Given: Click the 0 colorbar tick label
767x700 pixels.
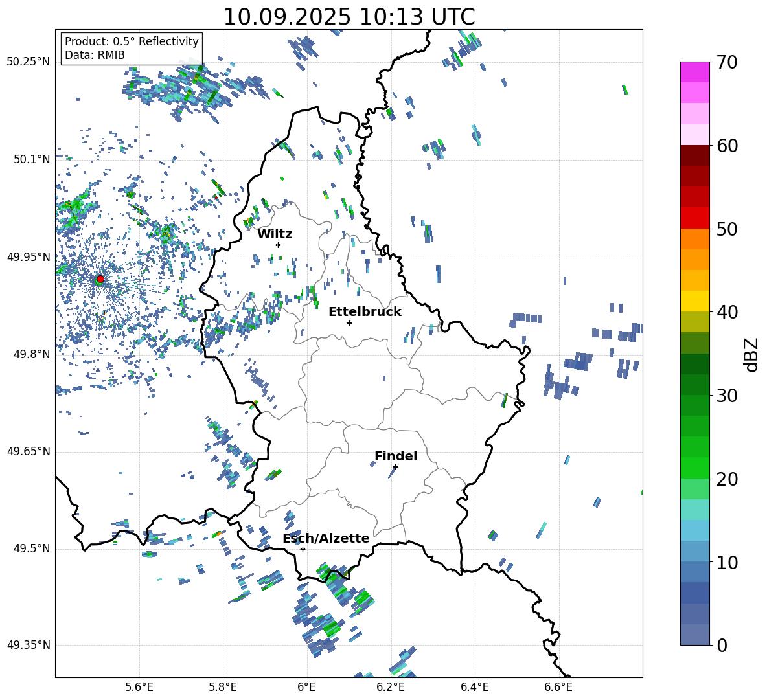Looking at the screenshot, I should [x=722, y=645].
